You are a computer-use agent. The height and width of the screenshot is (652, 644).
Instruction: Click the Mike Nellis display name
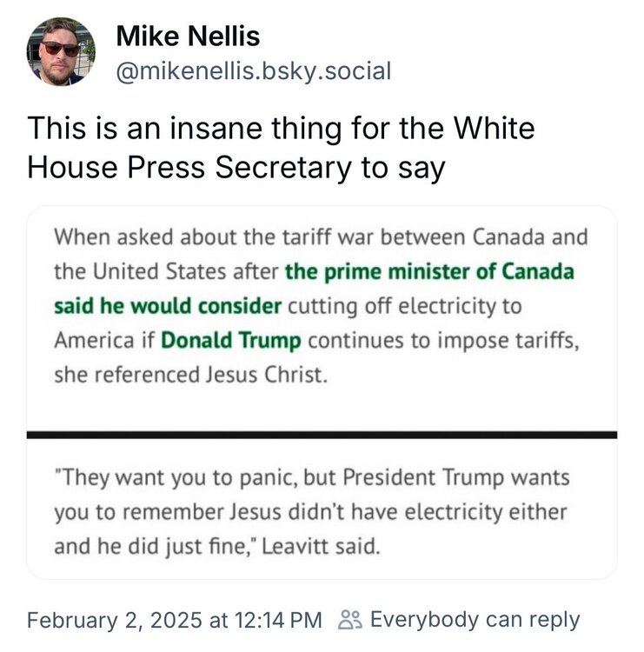pyautogui.click(x=188, y=37)
